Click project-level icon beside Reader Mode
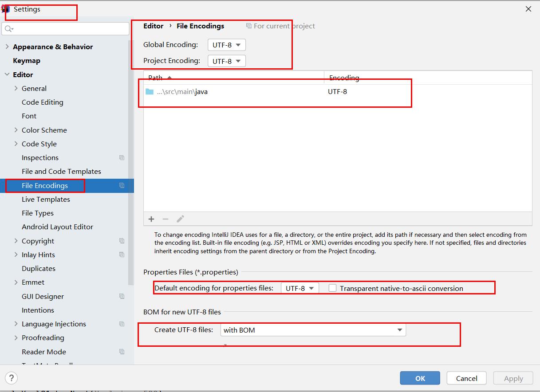Screen dimensions: 540x392 click(122, 352)
